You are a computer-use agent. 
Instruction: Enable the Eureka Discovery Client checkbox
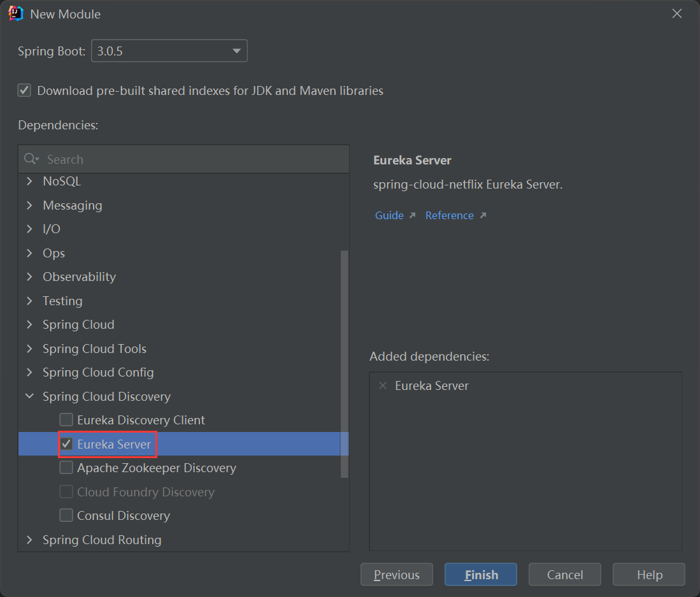point(66,420)
